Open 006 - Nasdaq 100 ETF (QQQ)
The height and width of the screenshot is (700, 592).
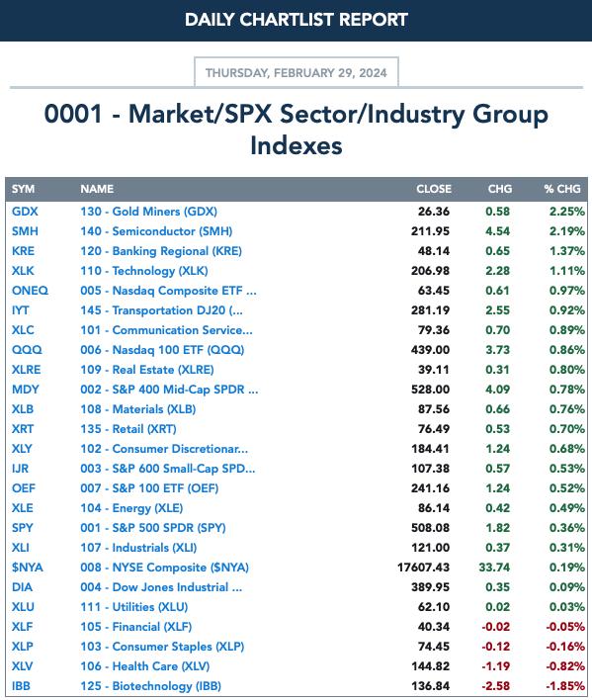coord(162,350)
